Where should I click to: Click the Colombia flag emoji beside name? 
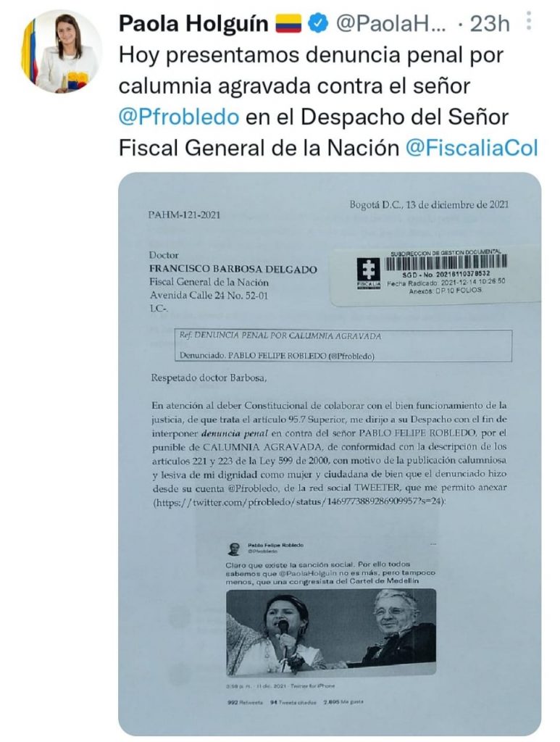(x=288, y=23)
